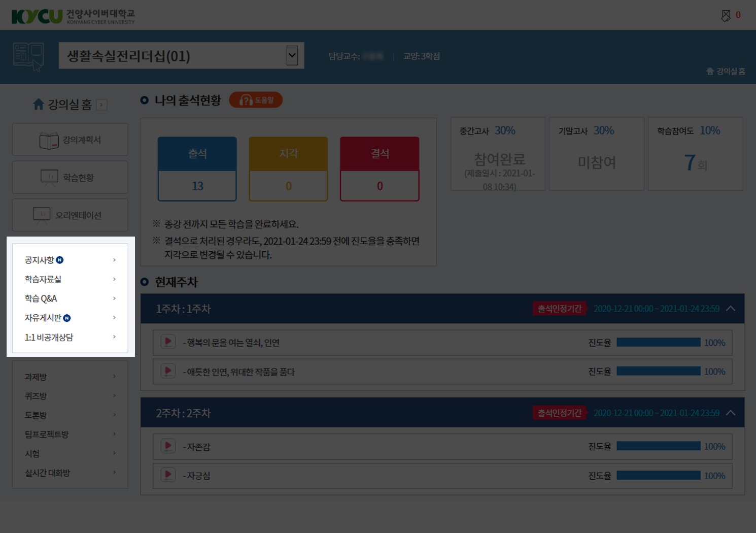Open the 강의계획서 button

(70, 140)
